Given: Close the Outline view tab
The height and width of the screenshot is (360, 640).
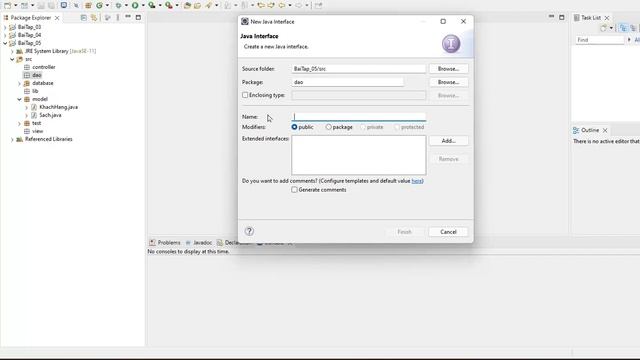Looking at the screenshot, I should coord(605,130).
